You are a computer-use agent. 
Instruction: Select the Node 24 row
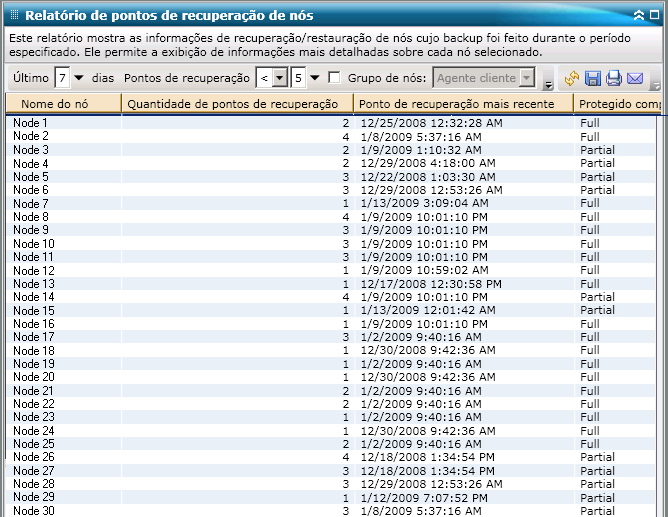pos(331,431)
